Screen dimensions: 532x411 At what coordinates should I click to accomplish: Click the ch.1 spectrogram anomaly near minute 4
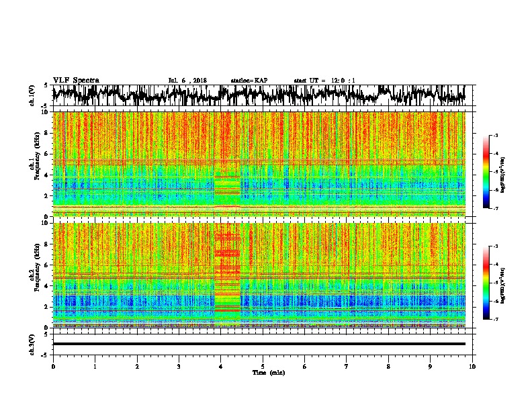click(x=227, y=191)
